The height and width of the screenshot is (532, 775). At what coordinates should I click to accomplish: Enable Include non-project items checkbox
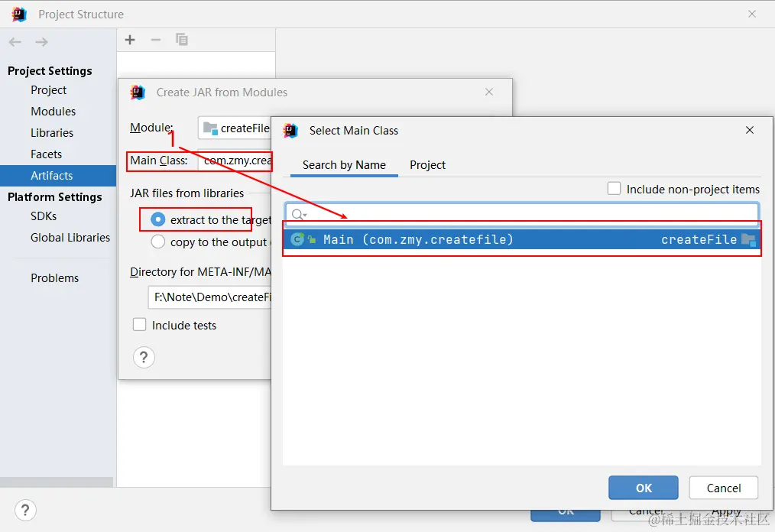(614, 189)
